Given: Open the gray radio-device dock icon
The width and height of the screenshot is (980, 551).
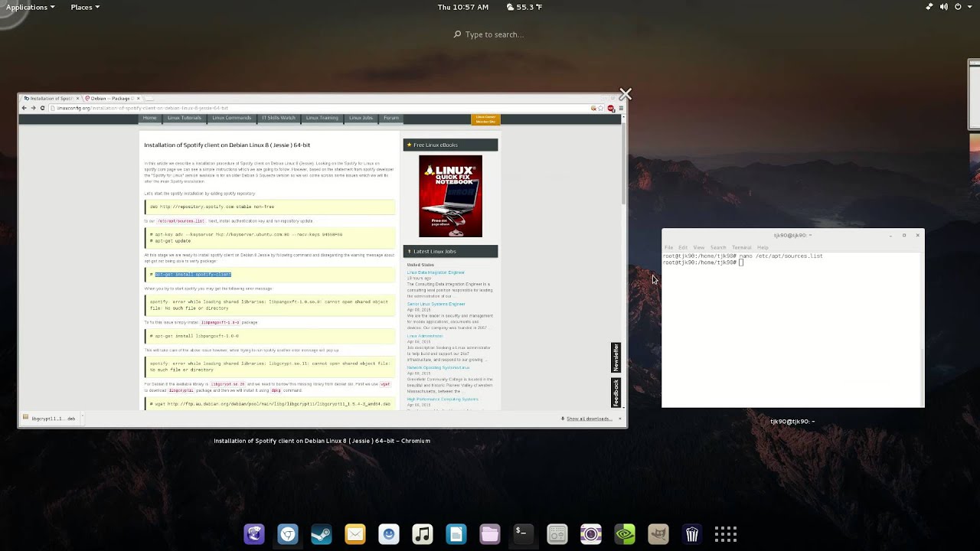Looking at the screenshot, I should click(557, 534).
